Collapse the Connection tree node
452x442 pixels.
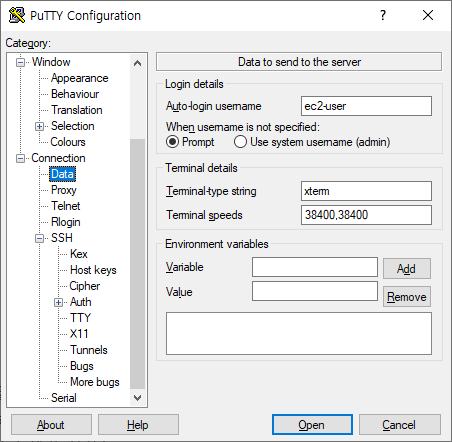point(21,158)
